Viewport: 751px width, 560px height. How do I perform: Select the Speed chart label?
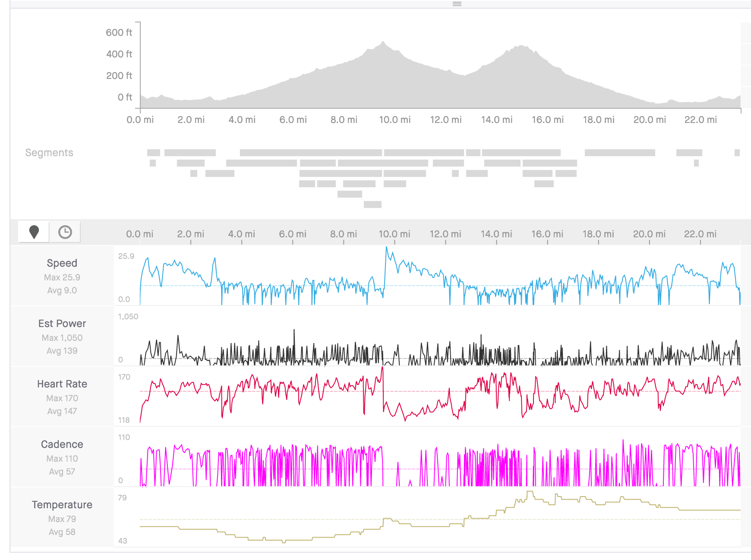click(62, 263)
